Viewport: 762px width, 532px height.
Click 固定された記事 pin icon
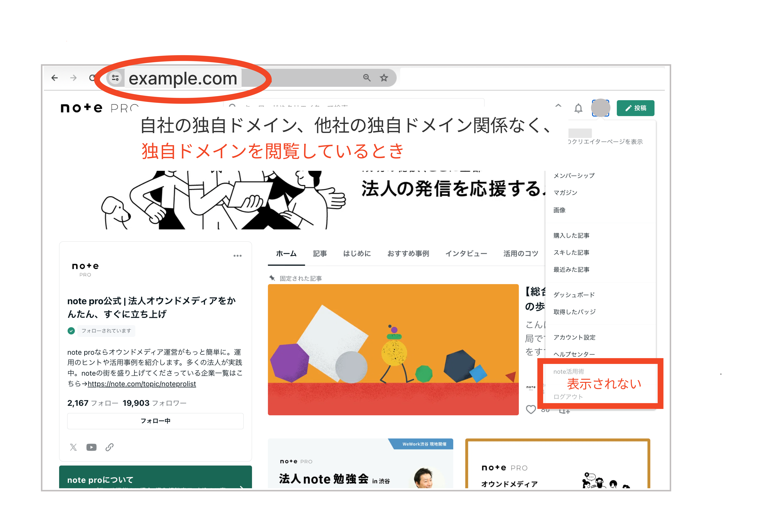(x=272, y=278)
